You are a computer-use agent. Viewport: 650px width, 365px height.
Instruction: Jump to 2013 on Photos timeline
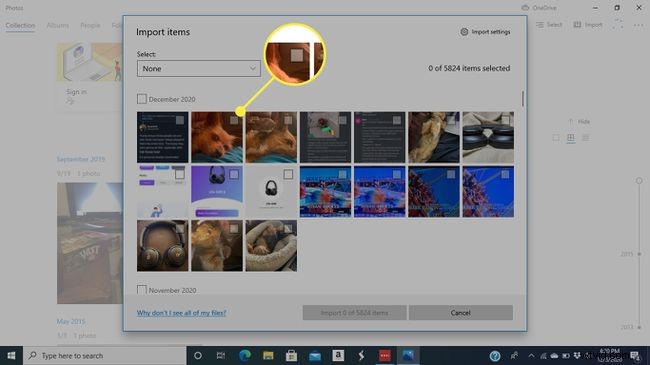pos(626,327)
